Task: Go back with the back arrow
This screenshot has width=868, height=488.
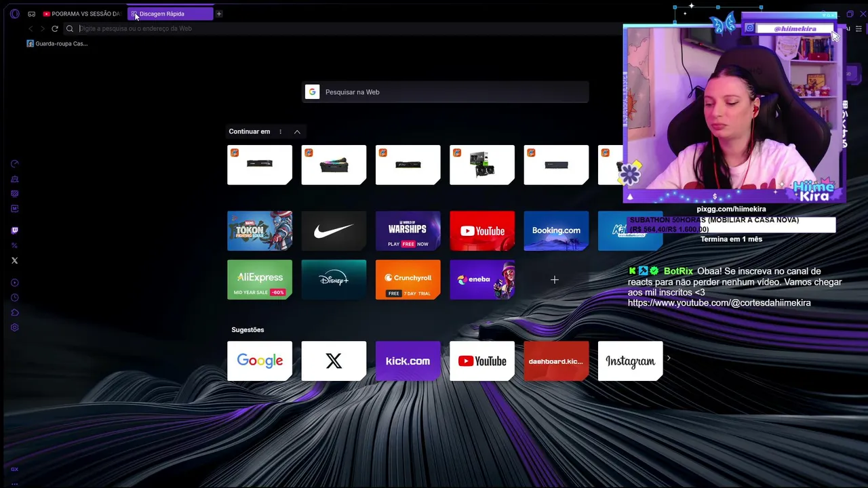Action: pyautogui.click(x=31, y=28)
